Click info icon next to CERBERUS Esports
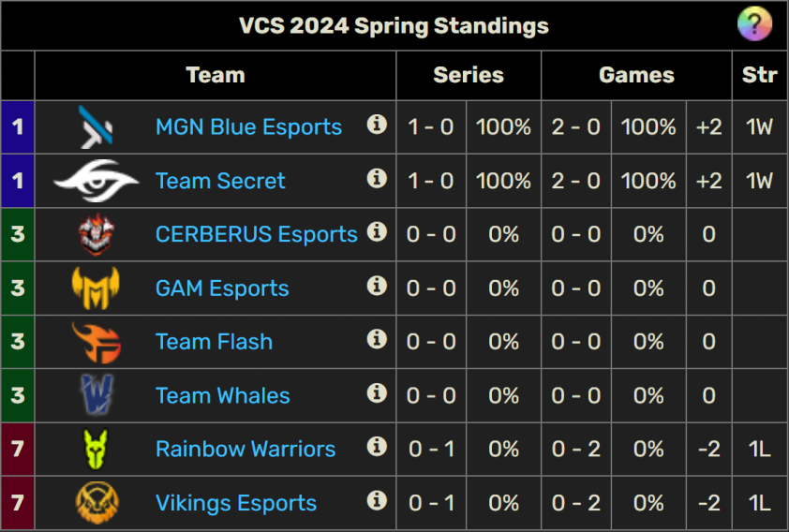This screenshot has width=789, height=532. pyautogui.click(x=377, y=231)
